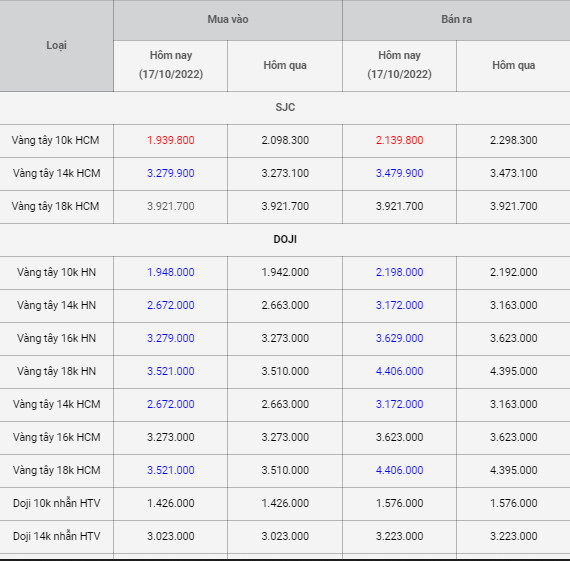Screen dimensions: 570x561
Task: Click the blue 3.629.000 sell price
Action: pyautogui.click(x=400, y=338)
